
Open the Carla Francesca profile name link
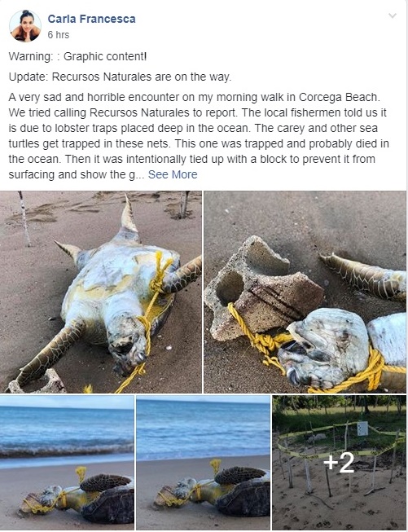click(91, 19)
